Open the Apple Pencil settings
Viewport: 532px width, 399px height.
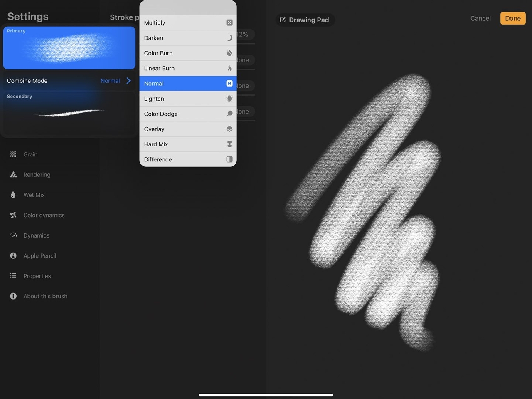click(x=39, y=256)
